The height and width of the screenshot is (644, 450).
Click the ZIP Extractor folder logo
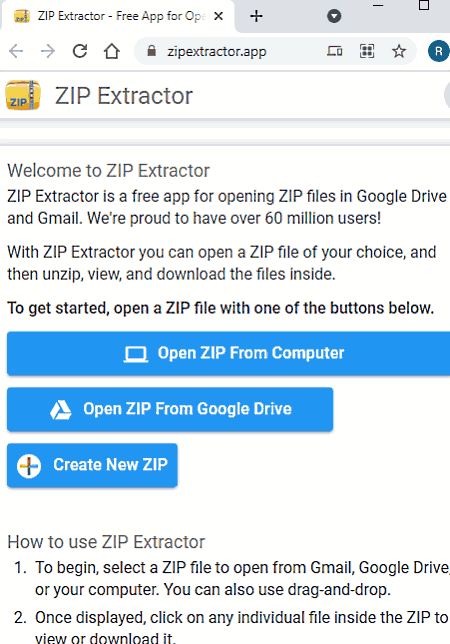click(x=23, y=96)
